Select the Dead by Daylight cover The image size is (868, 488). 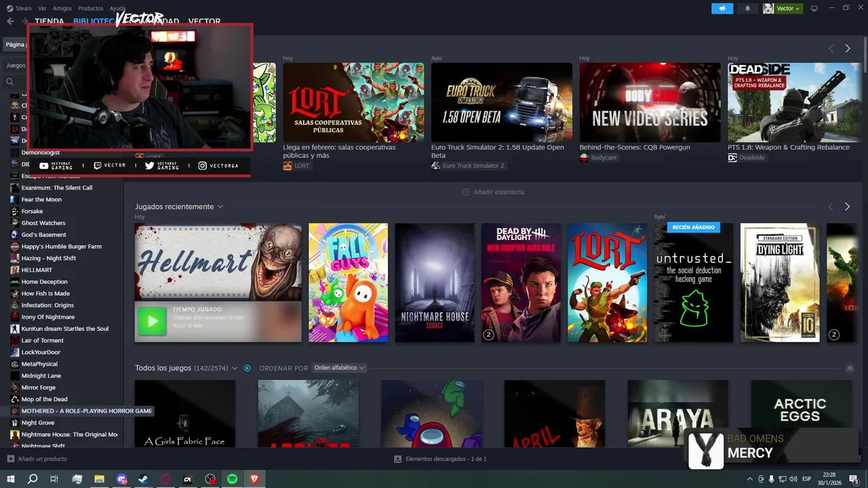point(521,283)
